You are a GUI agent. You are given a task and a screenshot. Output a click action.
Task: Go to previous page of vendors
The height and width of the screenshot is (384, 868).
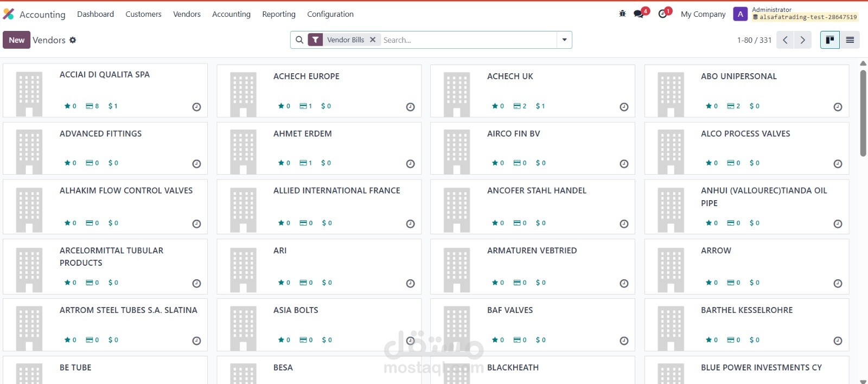pyautogui.click(x=785, y=40)
